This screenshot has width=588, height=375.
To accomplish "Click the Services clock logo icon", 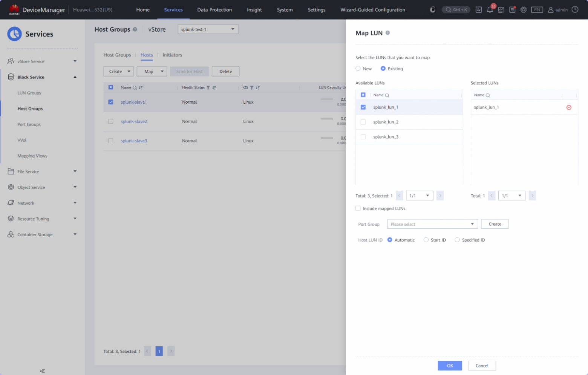I will [14, 34].
